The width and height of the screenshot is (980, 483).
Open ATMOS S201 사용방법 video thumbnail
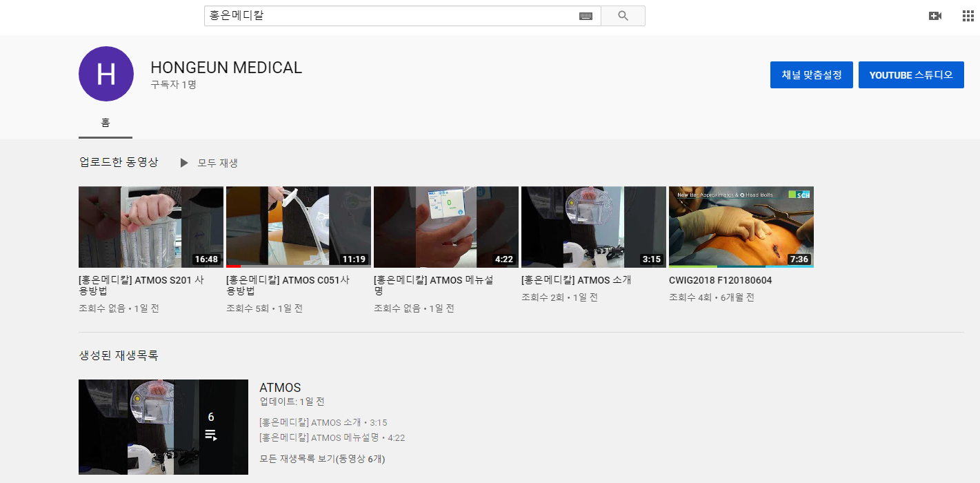pos(151,227)
